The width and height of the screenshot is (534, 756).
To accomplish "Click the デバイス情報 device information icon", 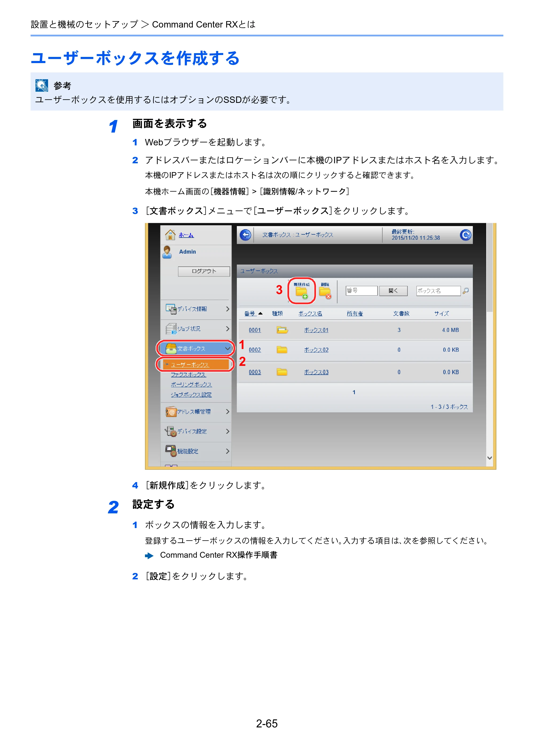I will point(171,309).
